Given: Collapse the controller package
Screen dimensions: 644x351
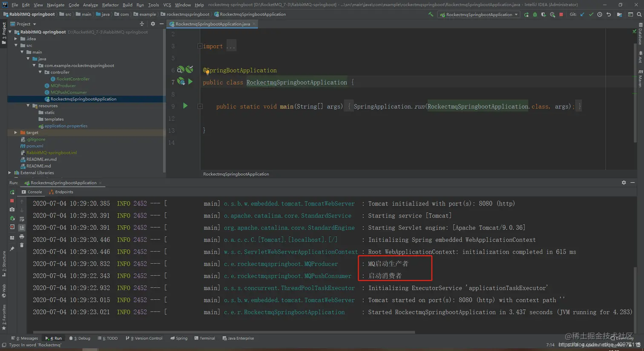Looking at the screenshot, I should (x=40, y=72).
